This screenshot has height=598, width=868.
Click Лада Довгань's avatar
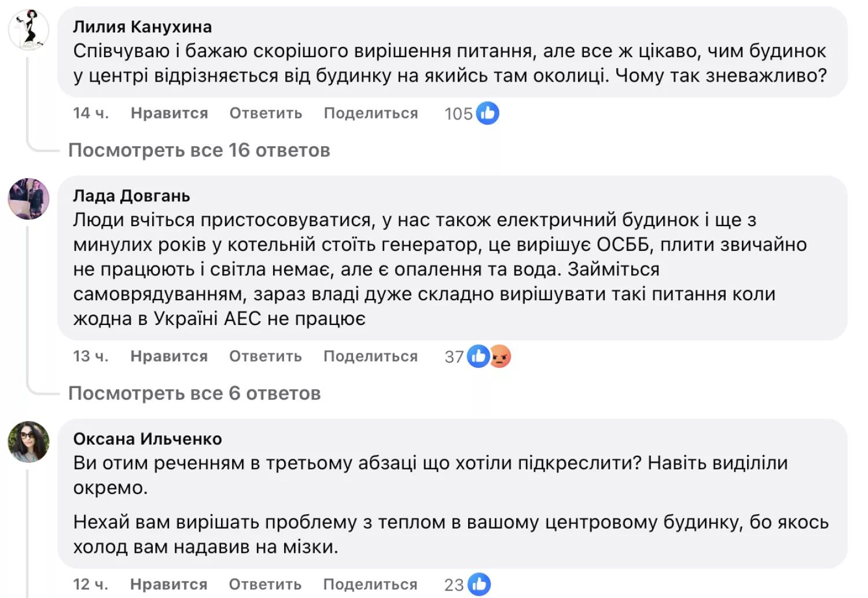click(x=28, y=200)
